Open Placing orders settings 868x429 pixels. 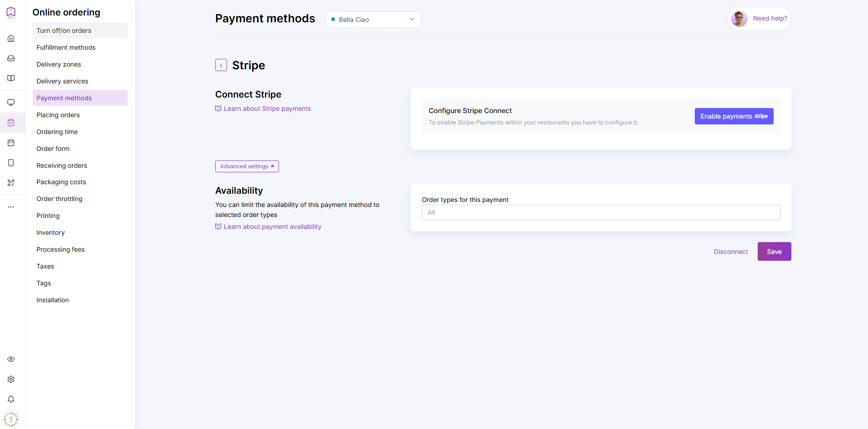tap(80, 115)
